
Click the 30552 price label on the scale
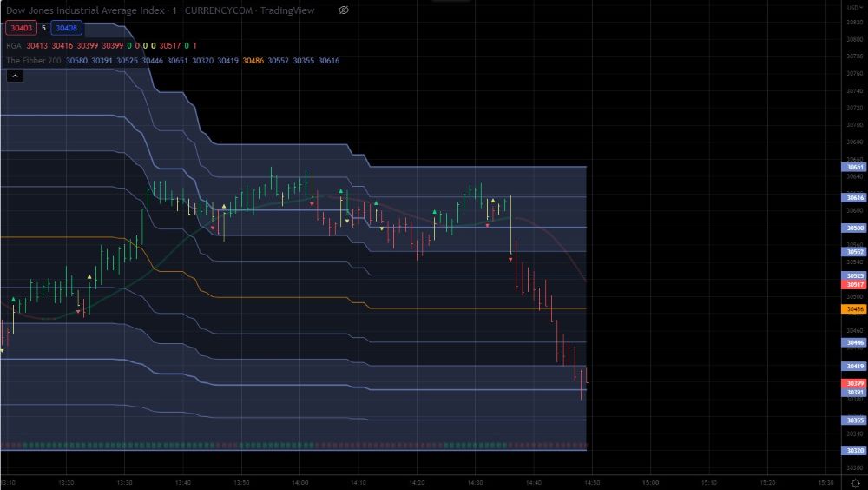point(854,252)
